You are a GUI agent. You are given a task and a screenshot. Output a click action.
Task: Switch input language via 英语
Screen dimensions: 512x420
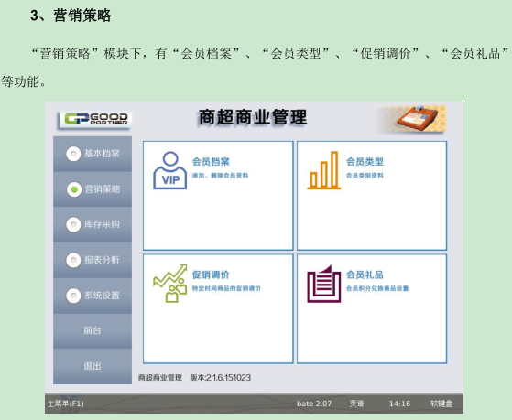pyautogui.click(x=356, y=404)
